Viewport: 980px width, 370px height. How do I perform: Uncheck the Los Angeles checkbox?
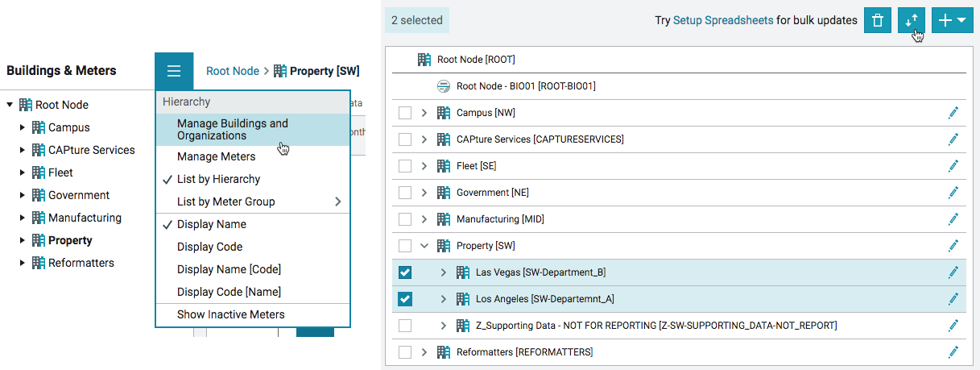[405, 299]
